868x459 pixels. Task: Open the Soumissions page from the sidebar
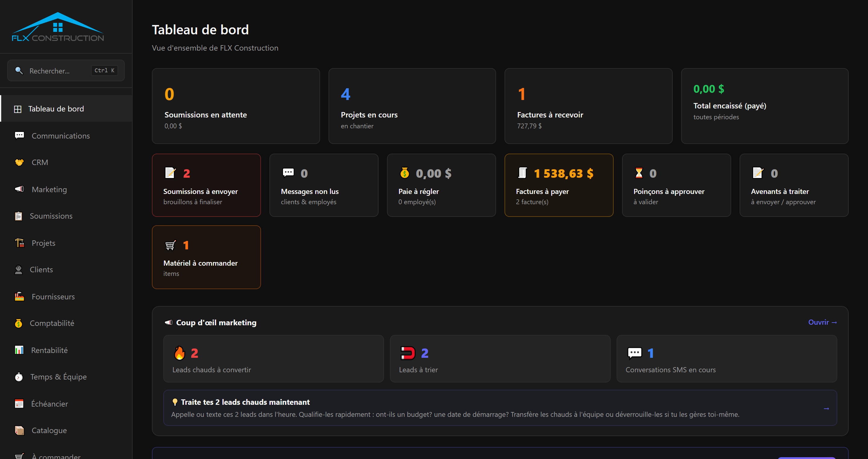pos(66,216)
